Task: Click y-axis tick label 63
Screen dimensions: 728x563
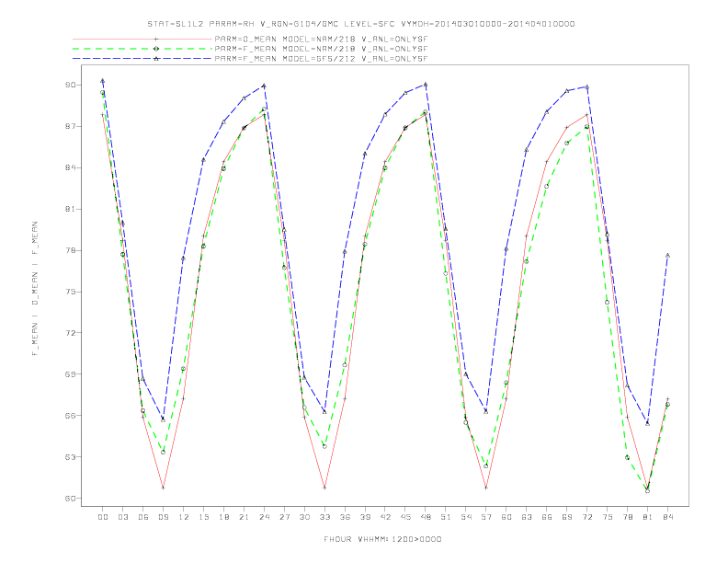Action: pos(73,456)
